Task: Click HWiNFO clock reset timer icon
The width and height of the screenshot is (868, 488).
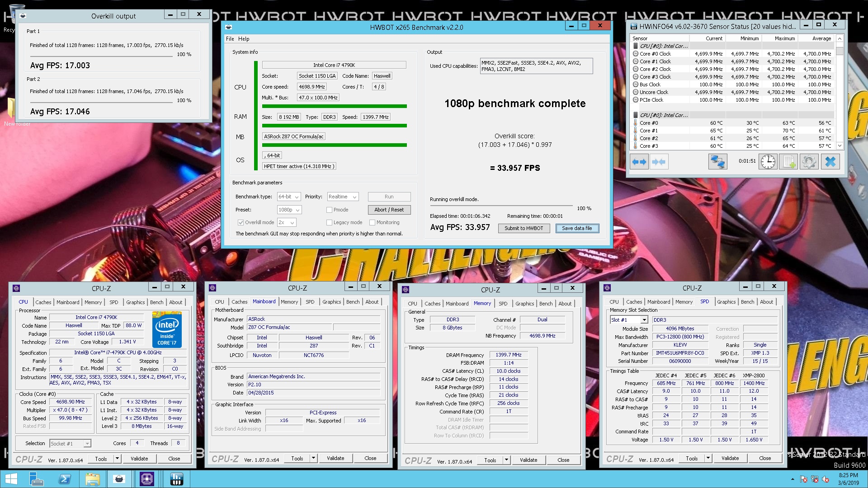Action: (768, 162)
